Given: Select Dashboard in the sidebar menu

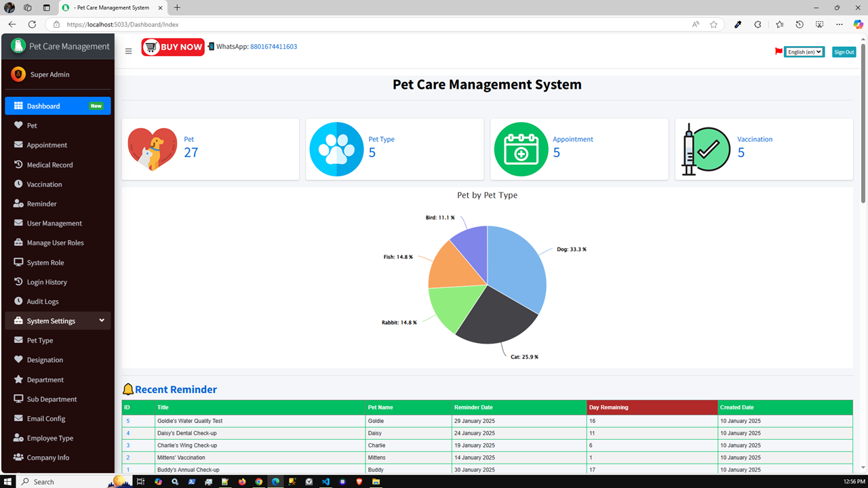Looking at the screenshot, I should tap(42, 106).
